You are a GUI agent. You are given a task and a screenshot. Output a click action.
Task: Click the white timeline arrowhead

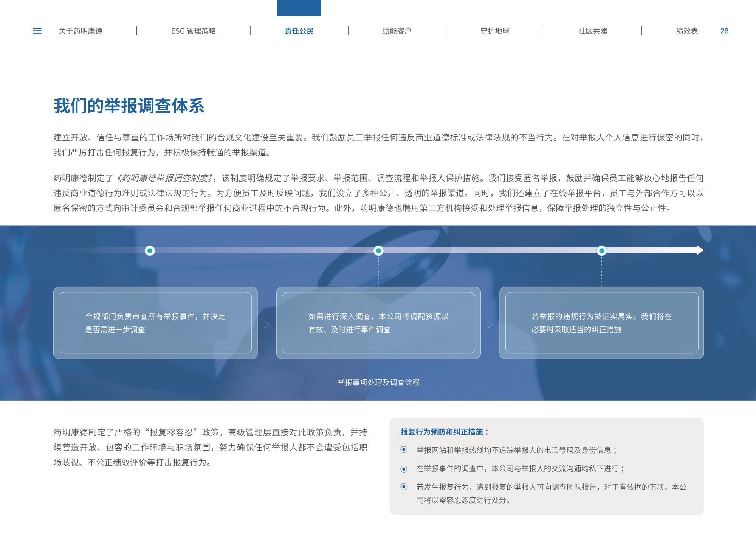(x=700, y=250)
